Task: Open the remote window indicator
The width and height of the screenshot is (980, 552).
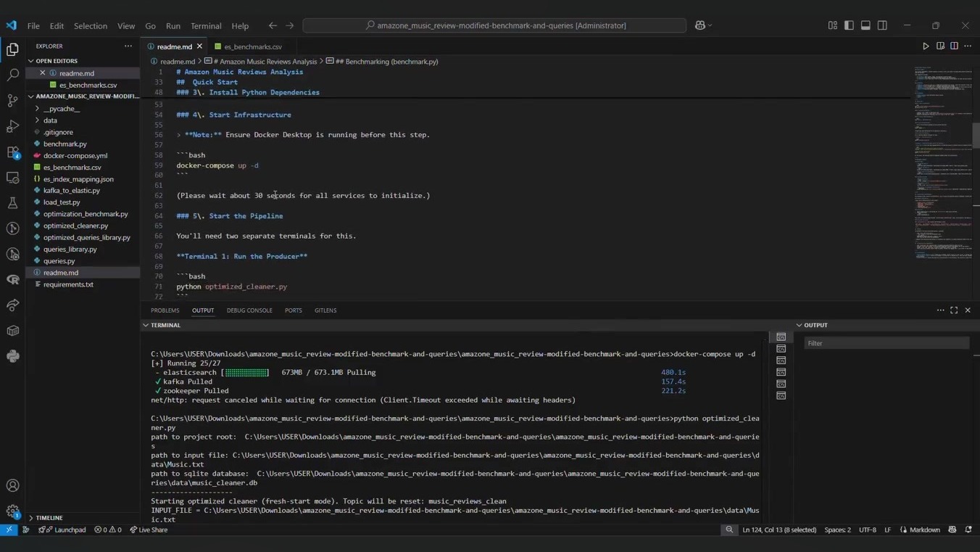Action: click(x=9, y=530)
